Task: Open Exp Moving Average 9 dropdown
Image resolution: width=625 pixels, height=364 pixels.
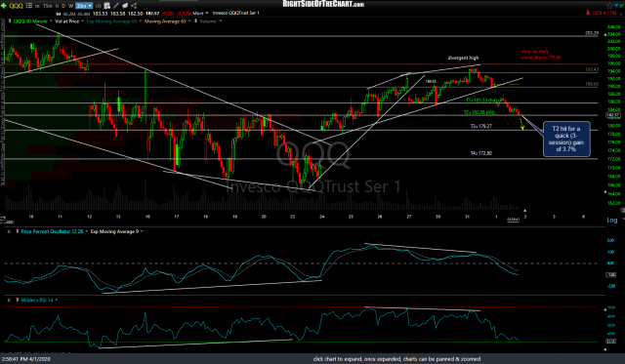Action: 142,231
